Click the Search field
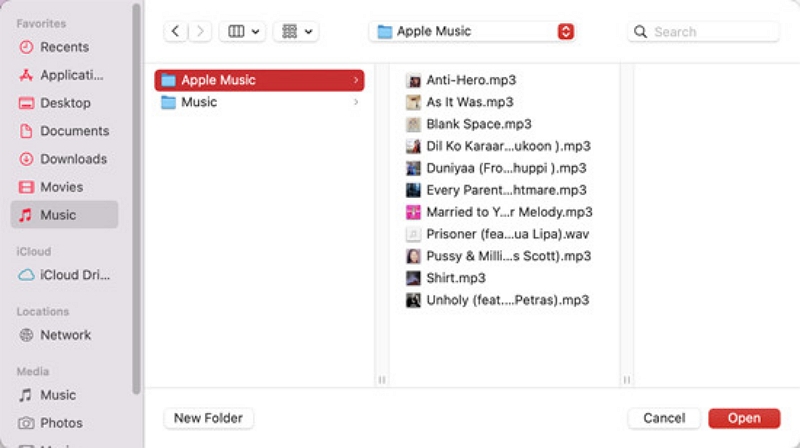The height and width of the screenshot is (448, 800). [703, 32]
